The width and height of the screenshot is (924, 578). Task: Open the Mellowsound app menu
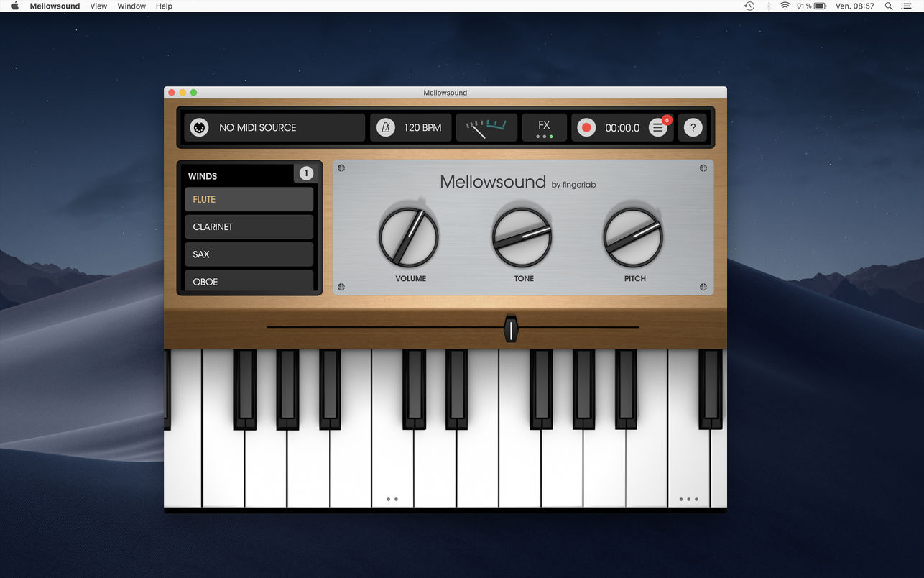click(55, 6)
